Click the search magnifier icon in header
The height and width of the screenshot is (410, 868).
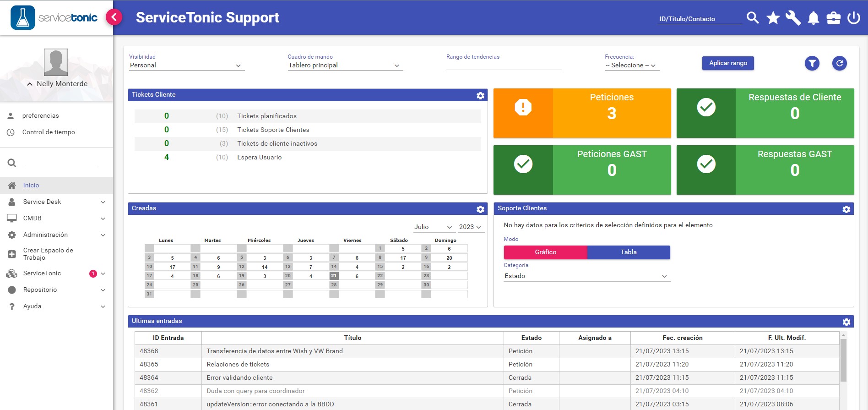[x=753, y=18]
